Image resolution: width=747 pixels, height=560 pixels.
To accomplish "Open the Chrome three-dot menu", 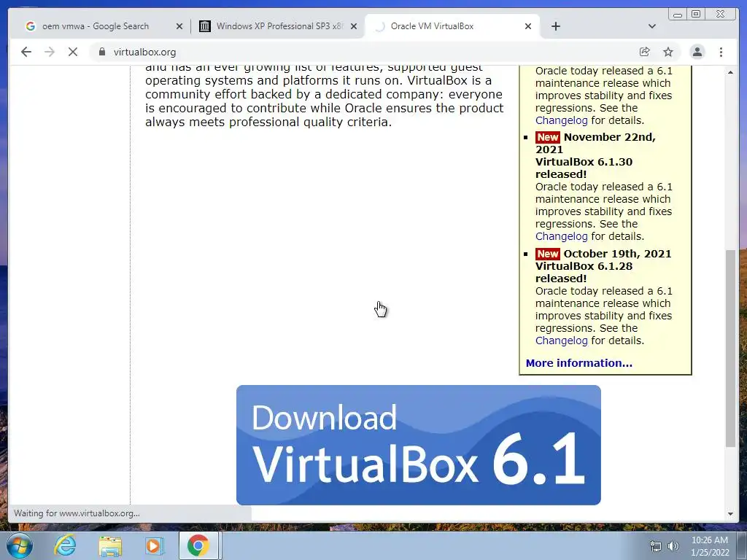I will click(x=721, y=52).
